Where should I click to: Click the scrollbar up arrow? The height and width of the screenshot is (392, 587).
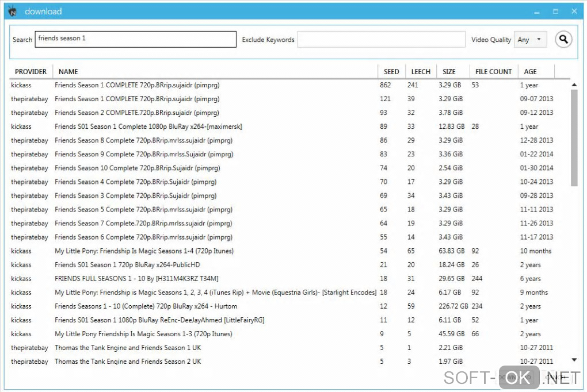click(x=574, y=85)
